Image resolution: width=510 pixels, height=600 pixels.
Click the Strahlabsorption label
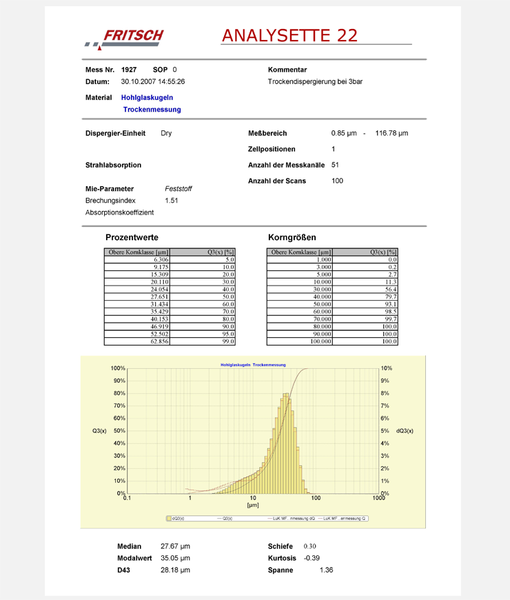point(113,165)
